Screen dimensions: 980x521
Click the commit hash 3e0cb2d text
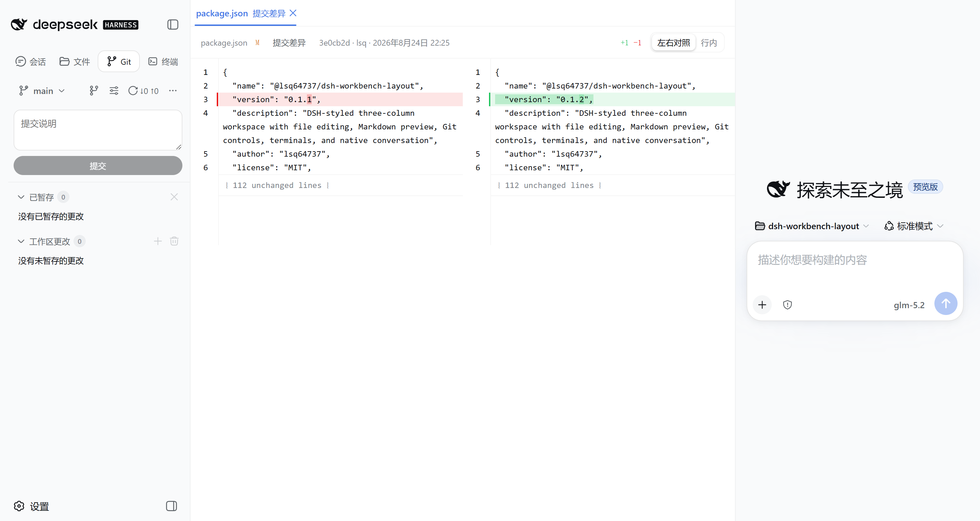pyautogui.click(x=334, y=43)
